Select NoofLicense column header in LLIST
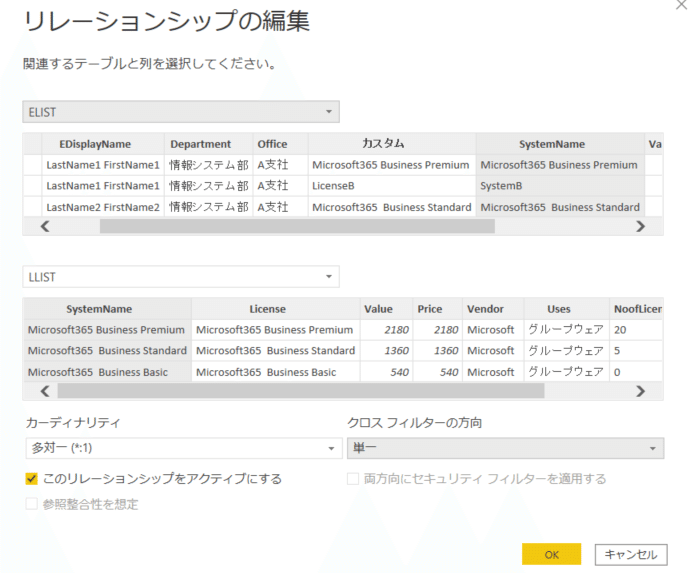This screenshot has width=691, height=573. [x=637, y=309]
